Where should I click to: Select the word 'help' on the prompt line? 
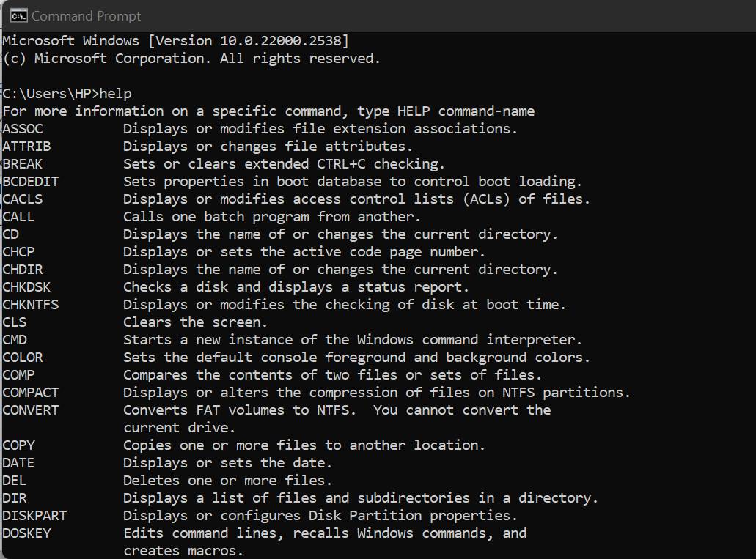pos(117,93)
